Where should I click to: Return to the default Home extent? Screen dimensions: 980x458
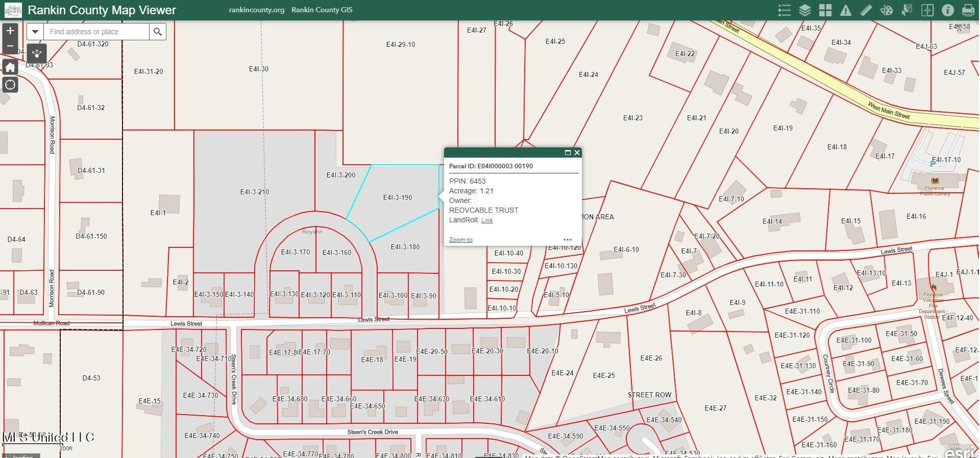[x=10, y=67]
